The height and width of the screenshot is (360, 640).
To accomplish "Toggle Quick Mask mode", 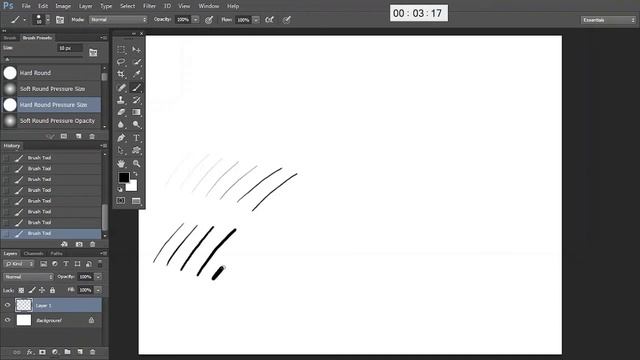I will coord(121,201).
